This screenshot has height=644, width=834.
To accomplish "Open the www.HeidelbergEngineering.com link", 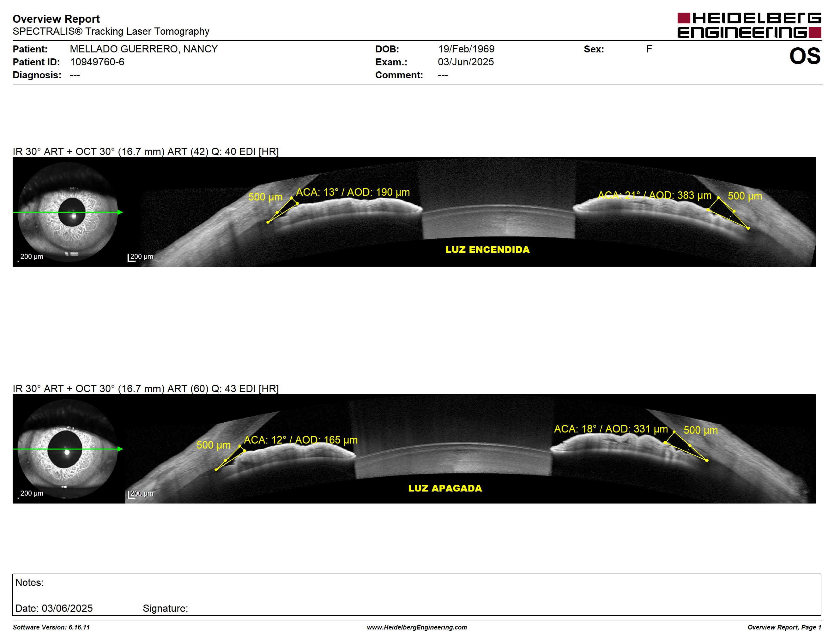I will click(x=417, y=627).
